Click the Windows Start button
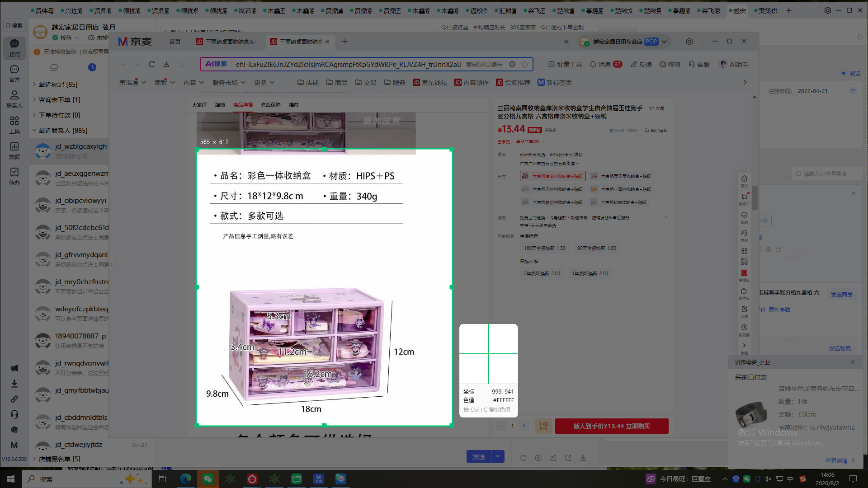The image size is (868, 488). click(x=11, y=479)
